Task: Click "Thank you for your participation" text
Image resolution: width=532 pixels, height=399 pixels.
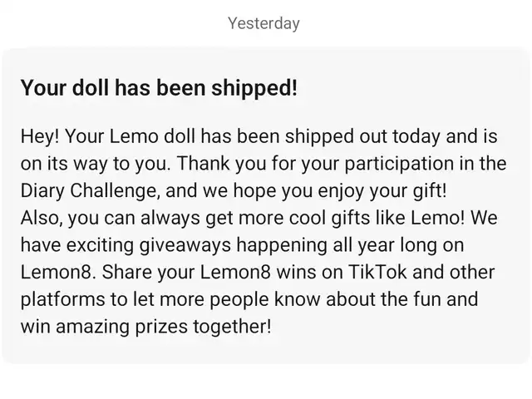Action: [316, 164]
